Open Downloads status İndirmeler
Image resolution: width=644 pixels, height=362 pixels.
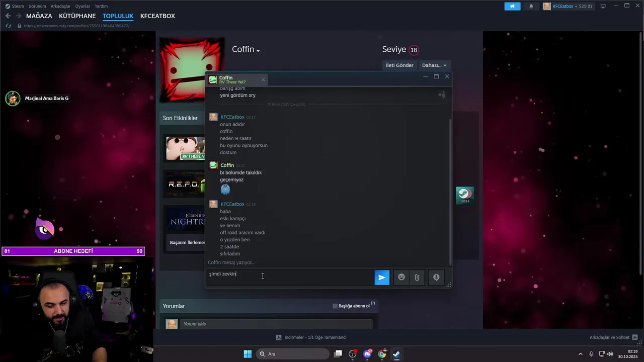(311, 337)
